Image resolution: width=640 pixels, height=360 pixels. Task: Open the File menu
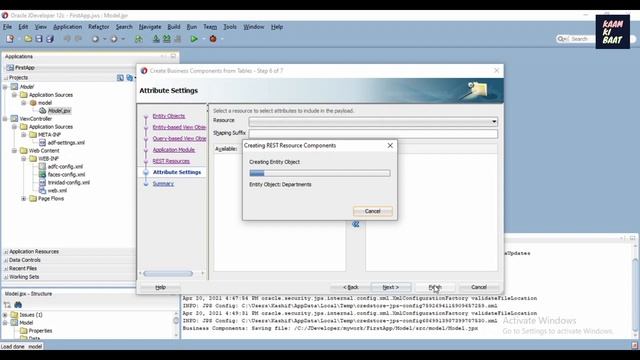(7, 27)
